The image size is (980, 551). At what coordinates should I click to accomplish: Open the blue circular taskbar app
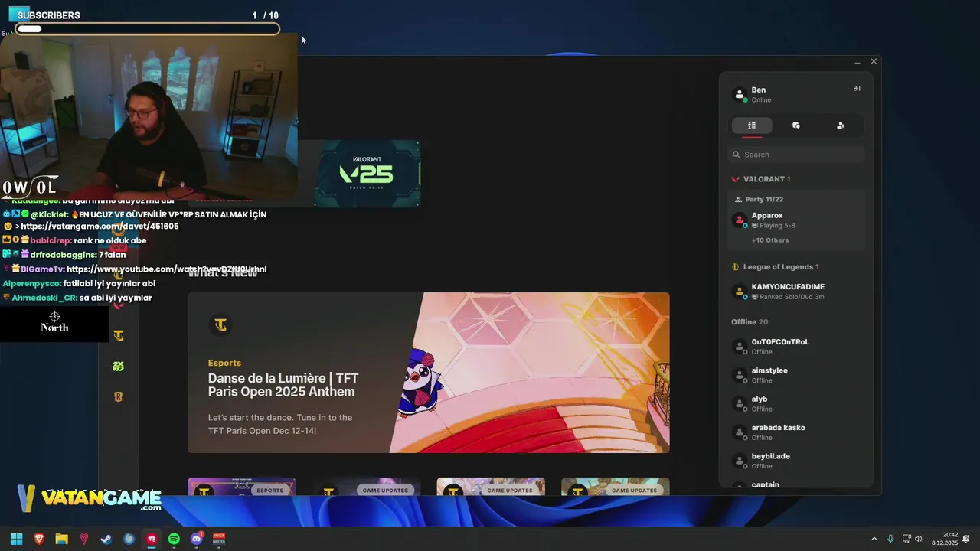click(x=129, y=539)
